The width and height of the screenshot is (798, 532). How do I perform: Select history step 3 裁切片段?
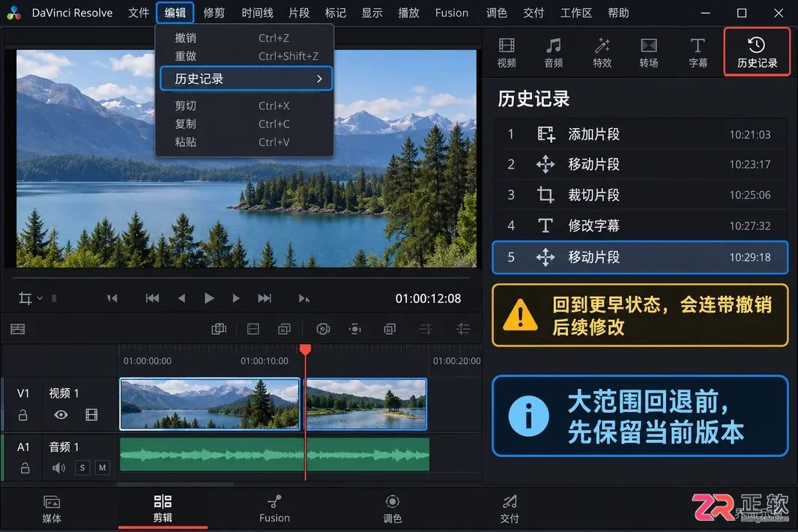click(x=640, y=195)
